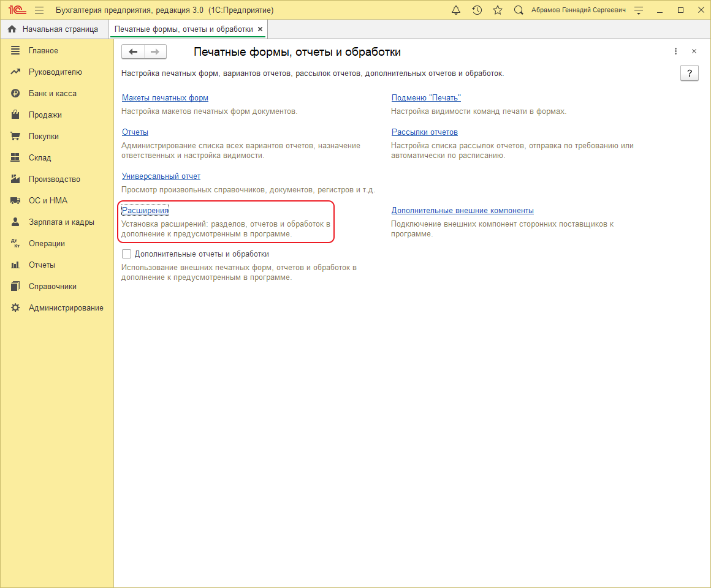Click the ОС и НМА truck icon

coord(15,200)
